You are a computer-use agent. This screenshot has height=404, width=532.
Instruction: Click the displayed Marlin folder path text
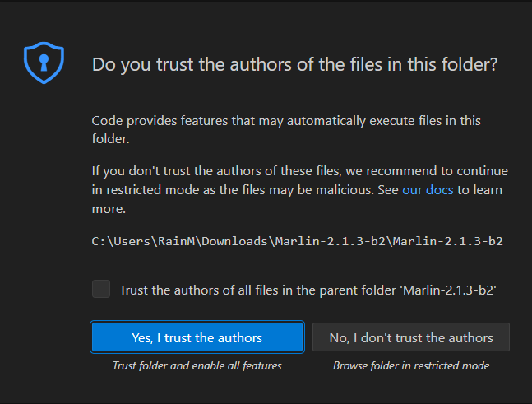pos(297,241)
